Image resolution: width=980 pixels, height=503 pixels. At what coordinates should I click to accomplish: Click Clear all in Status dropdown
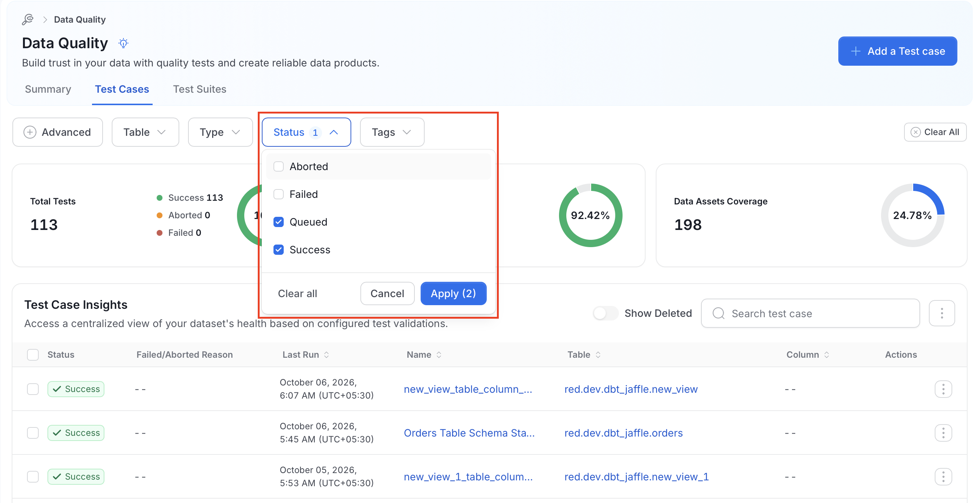point(298,293)
